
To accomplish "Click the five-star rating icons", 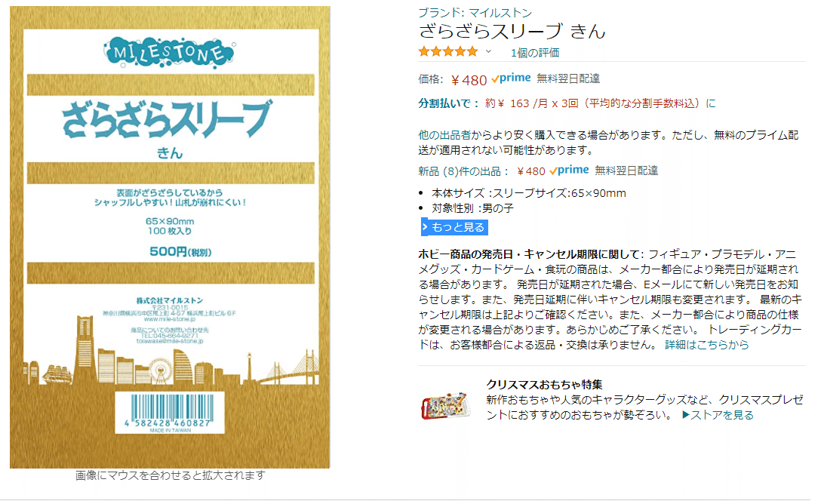I will pyautogui.click(x=447, y=51).
